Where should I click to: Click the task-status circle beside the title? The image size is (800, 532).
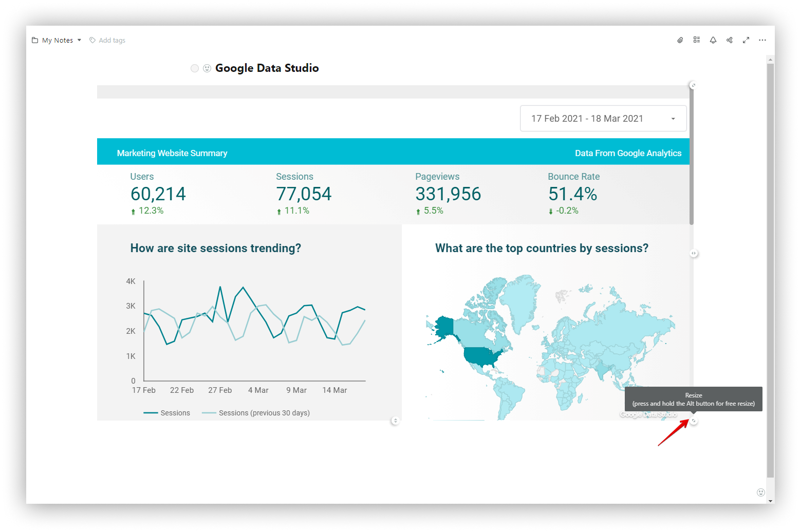pyautogui.click(x=194, y=68)
